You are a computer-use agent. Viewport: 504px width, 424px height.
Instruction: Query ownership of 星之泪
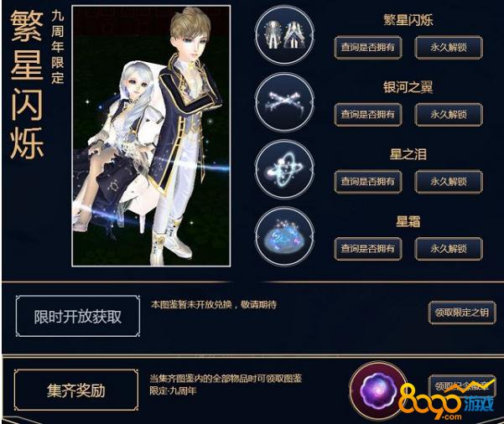click(x=367, y=182)
